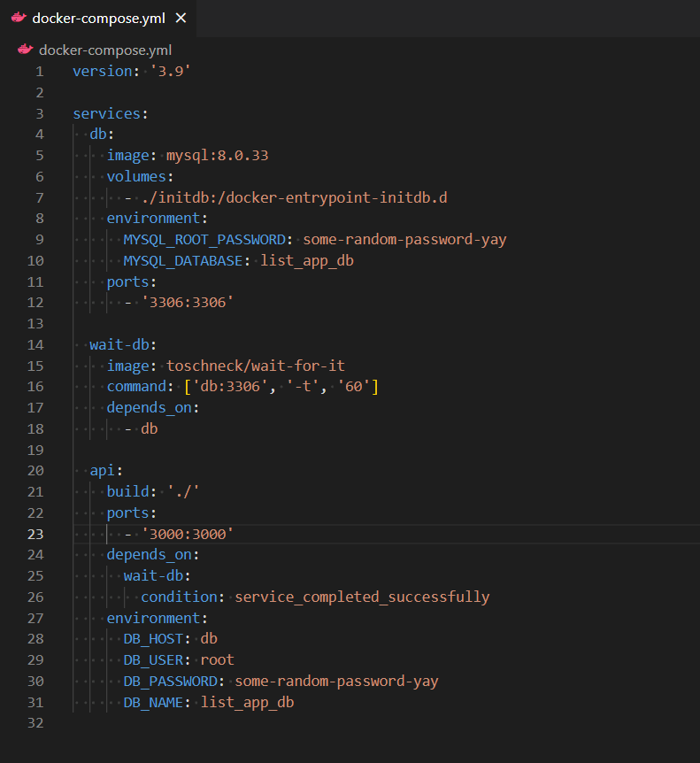Close the docker-compose.yml tab

coord(181,18)
